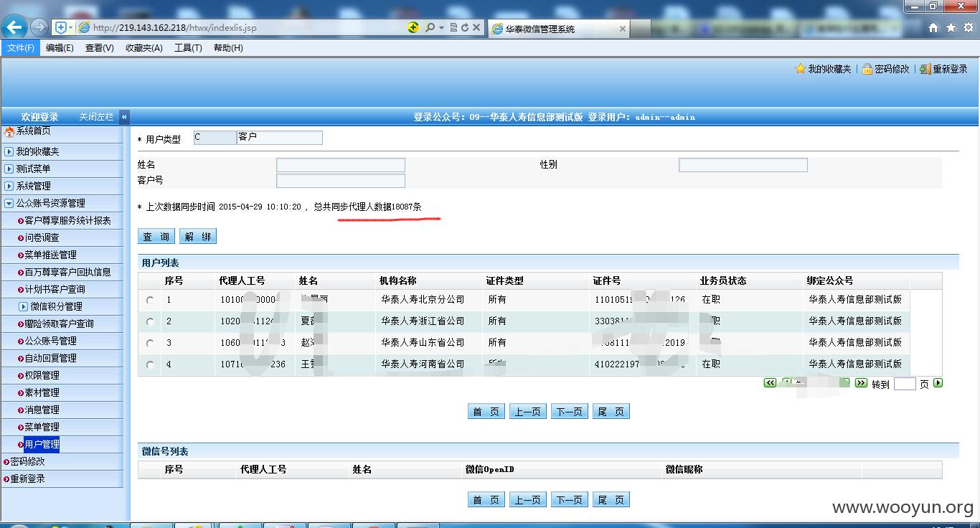Open 百万尊享客户回执信息 in sidebar

[67, 272]
